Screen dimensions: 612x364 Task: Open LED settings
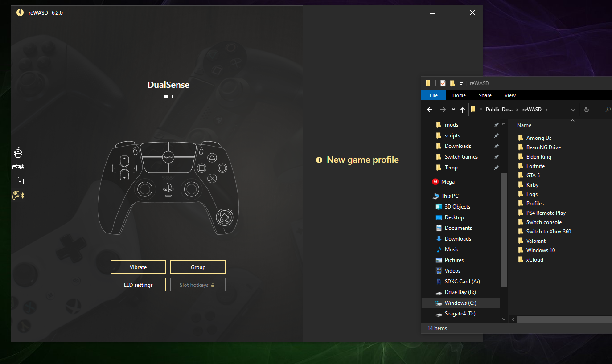point(138,285)
